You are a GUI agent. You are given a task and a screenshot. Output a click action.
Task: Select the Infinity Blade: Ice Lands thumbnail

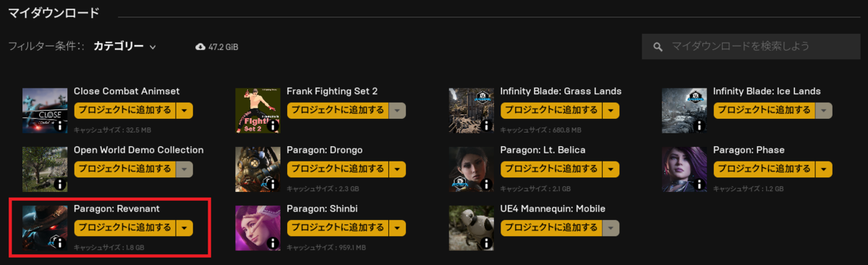[684, 110]
